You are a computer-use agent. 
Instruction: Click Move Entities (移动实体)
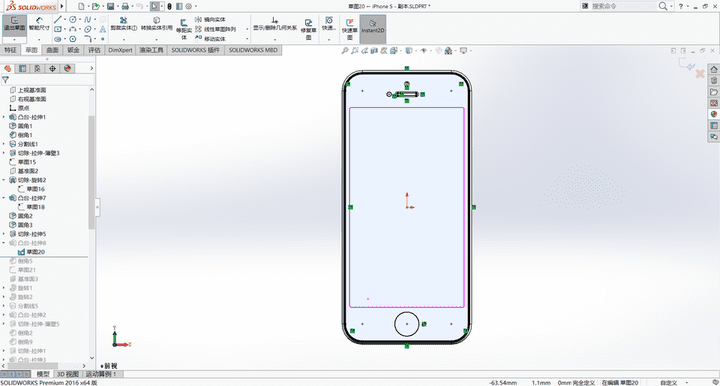point(210,39)
